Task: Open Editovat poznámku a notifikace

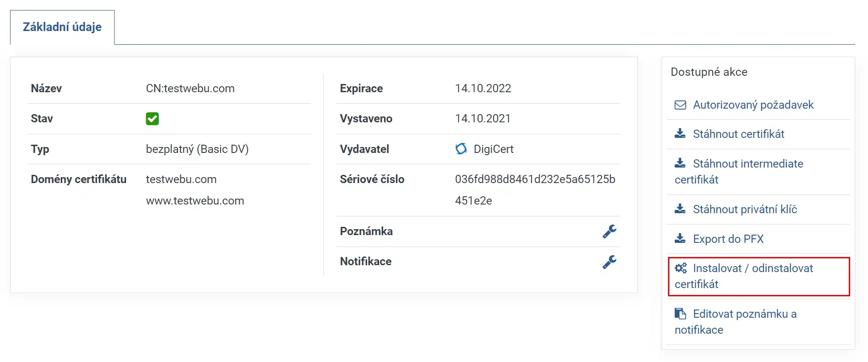Action: (x=736, y=322)
